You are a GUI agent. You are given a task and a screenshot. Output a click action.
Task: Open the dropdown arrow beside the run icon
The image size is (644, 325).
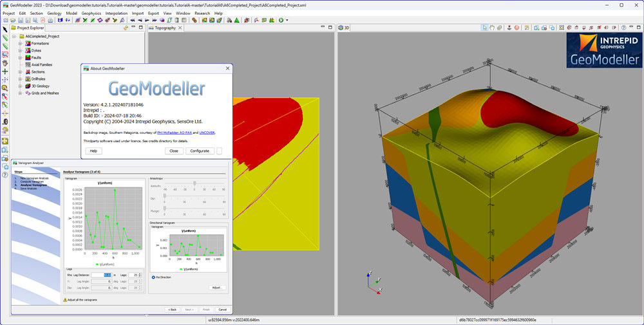[287, 20]
